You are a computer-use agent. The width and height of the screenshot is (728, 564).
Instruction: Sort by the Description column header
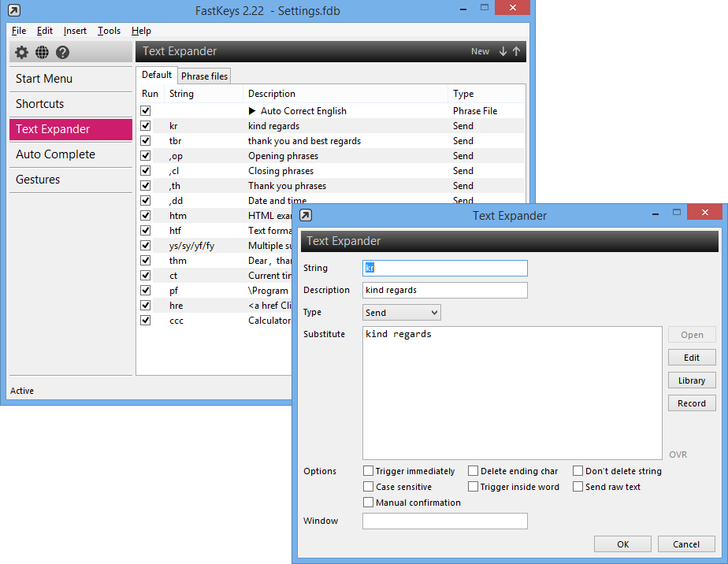[345, 94]
